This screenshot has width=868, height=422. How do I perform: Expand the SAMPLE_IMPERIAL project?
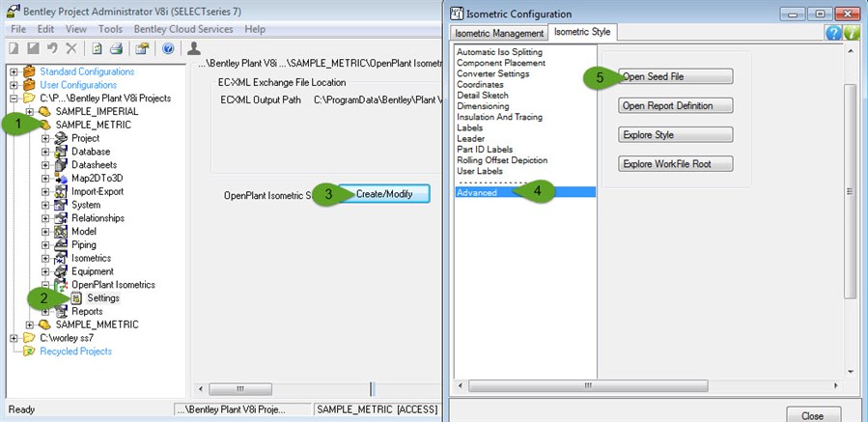coord(30,111)
